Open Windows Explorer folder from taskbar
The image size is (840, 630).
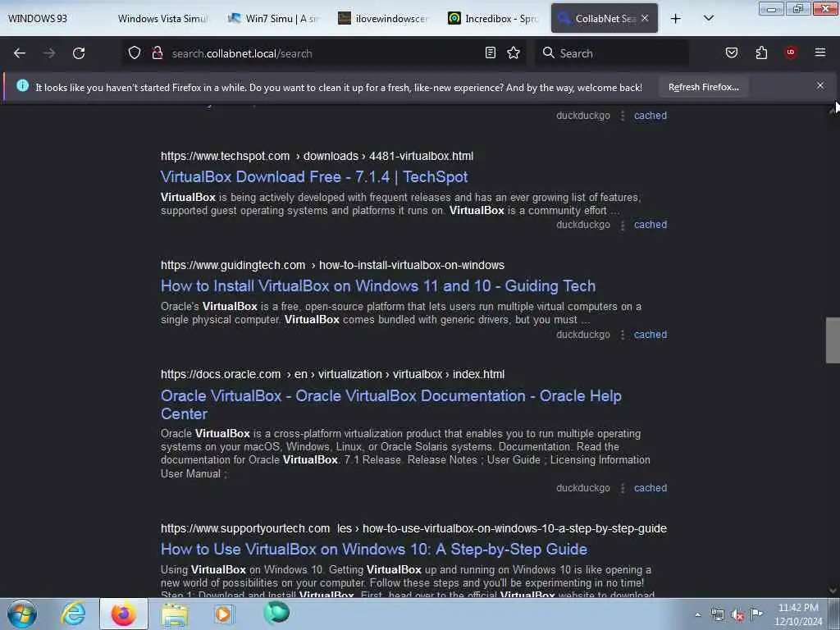coord(175,614)
